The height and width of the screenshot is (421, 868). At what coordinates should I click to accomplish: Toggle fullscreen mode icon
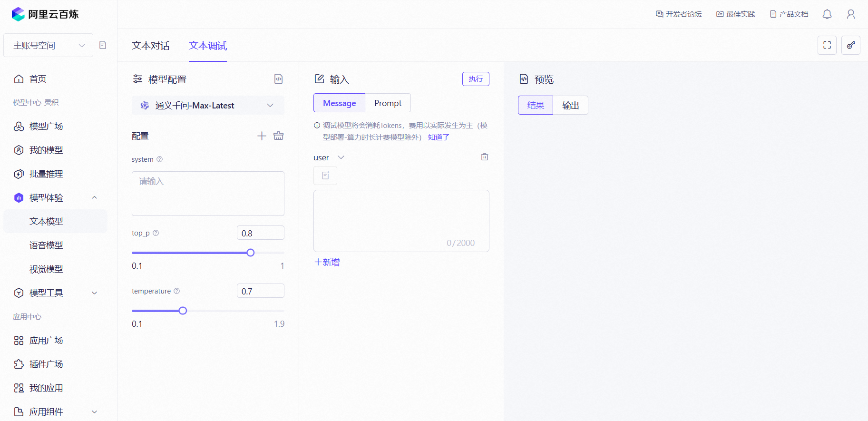point(827,45)
